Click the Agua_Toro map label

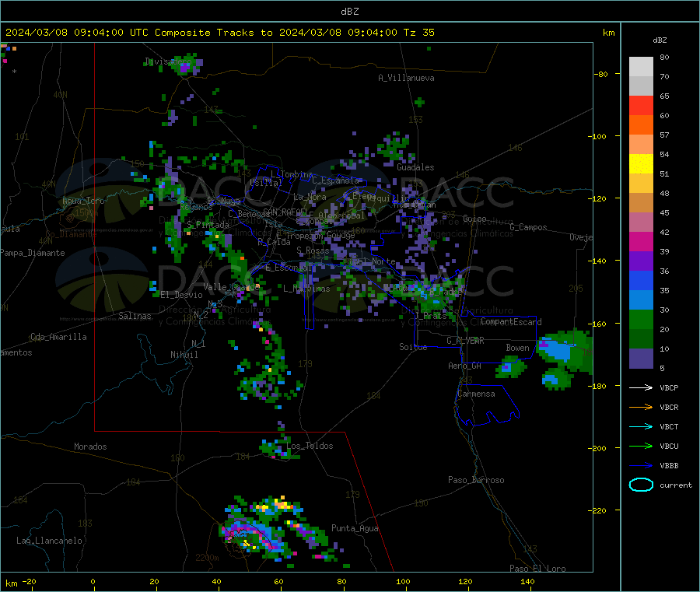point(83,201)
